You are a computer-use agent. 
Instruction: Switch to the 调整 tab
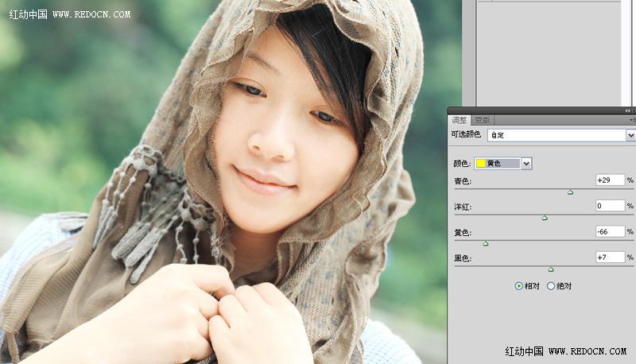[x=460, y=120]
